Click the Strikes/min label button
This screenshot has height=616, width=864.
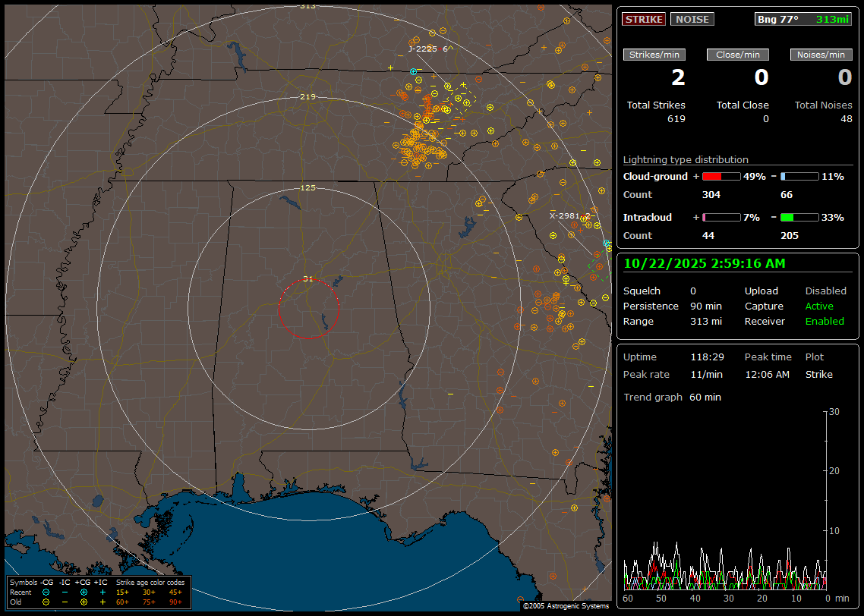click(x=654, y=55)
